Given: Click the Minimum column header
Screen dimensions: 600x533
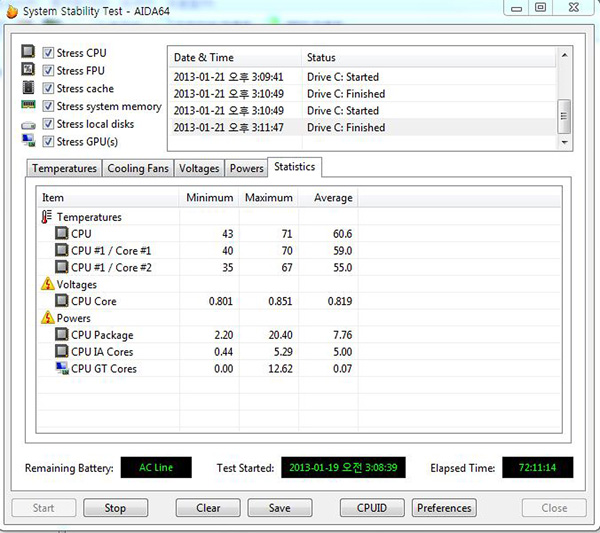Looking at the screenshot, I should click(209, 197).
